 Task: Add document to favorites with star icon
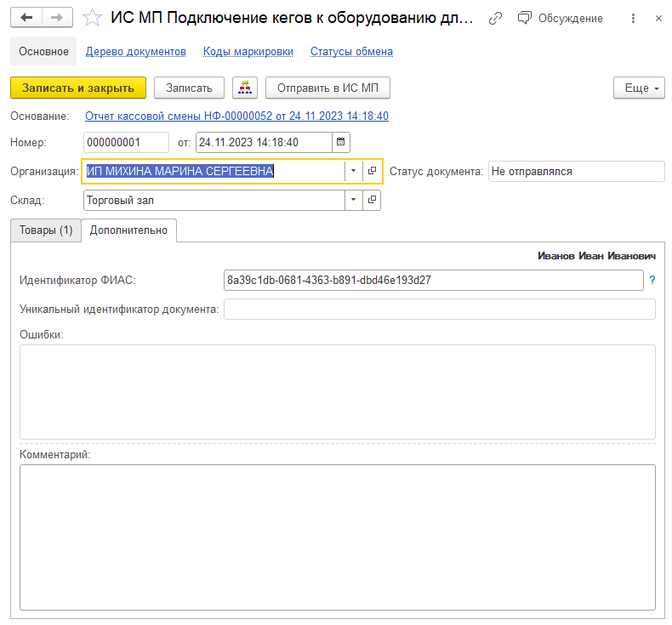pyautogui.click(x=92, y=18)
